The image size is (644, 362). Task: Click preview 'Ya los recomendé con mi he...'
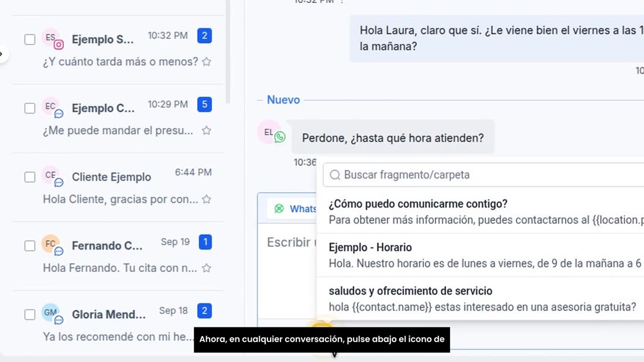click(118, 337)
